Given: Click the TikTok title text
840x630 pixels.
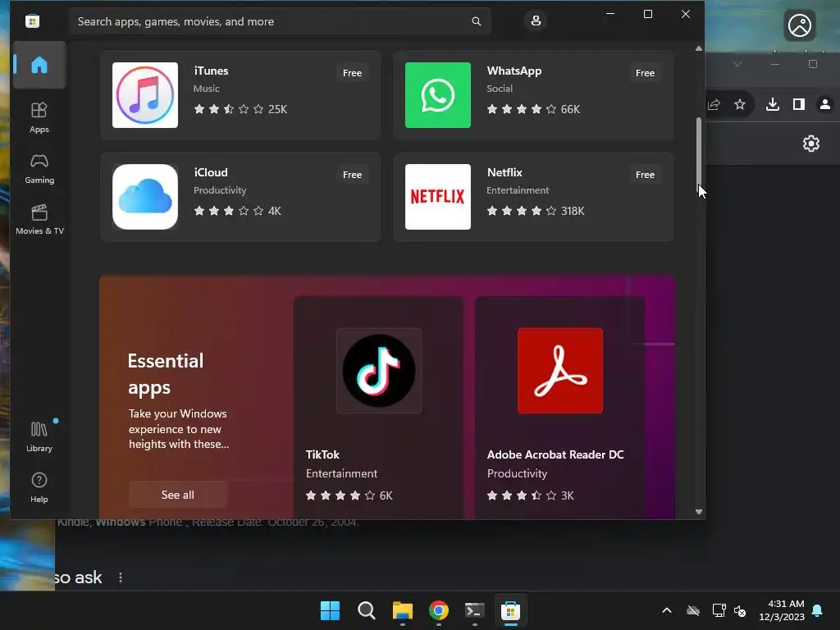Looking at the screenshot, I should (x=322, y=454).
